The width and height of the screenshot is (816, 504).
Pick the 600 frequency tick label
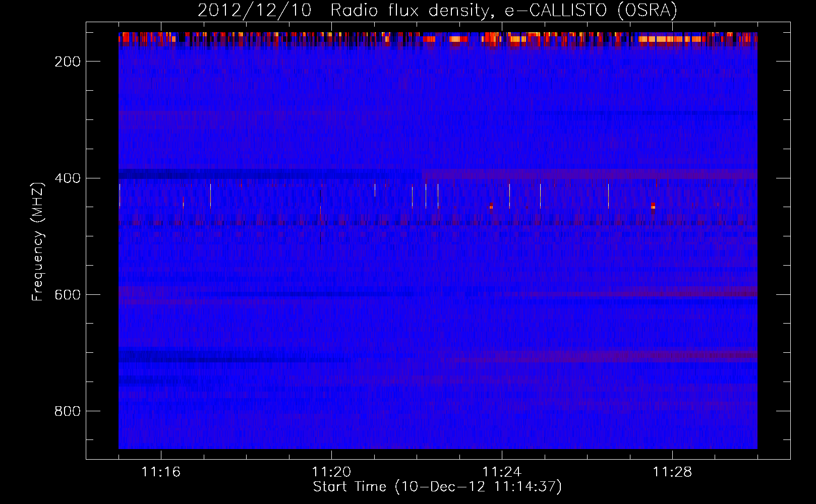coord(68,294)
